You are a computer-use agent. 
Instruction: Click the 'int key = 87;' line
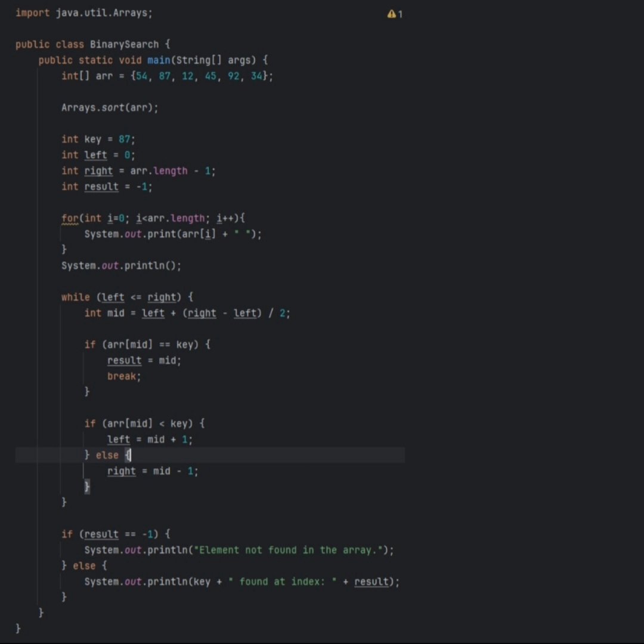pos(98,139)
